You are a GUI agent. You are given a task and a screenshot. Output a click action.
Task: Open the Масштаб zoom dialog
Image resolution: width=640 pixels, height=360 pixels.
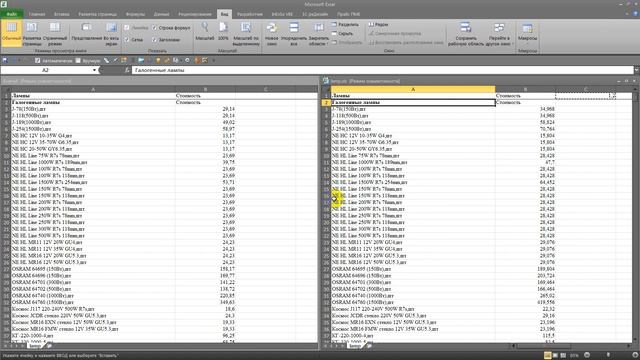[204, 32]
